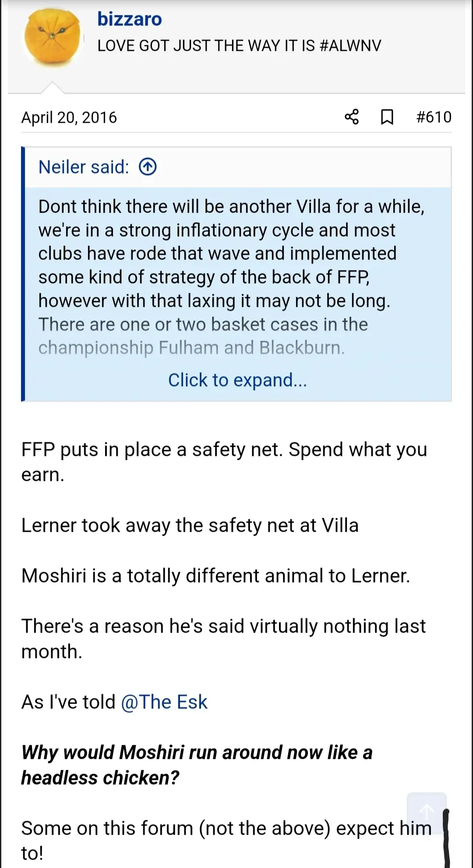
Task: Click the "Neiler said:" quote attribution
Action: 84,167
